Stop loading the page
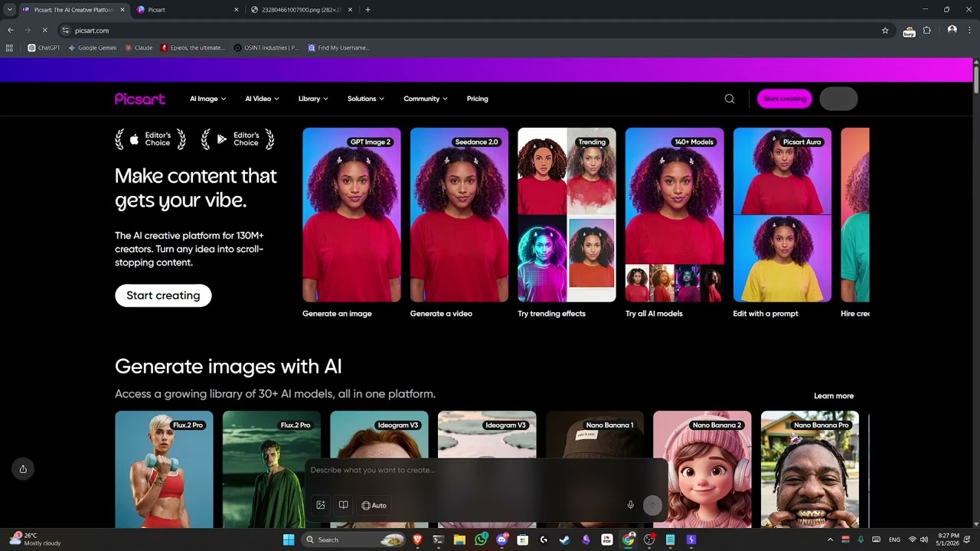The width and height of the screenshot is (980, 551). [44, 31]
